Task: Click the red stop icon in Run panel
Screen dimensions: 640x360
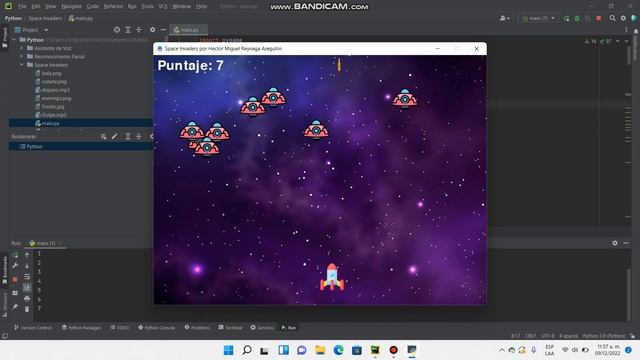Action: tap(15, 280)
